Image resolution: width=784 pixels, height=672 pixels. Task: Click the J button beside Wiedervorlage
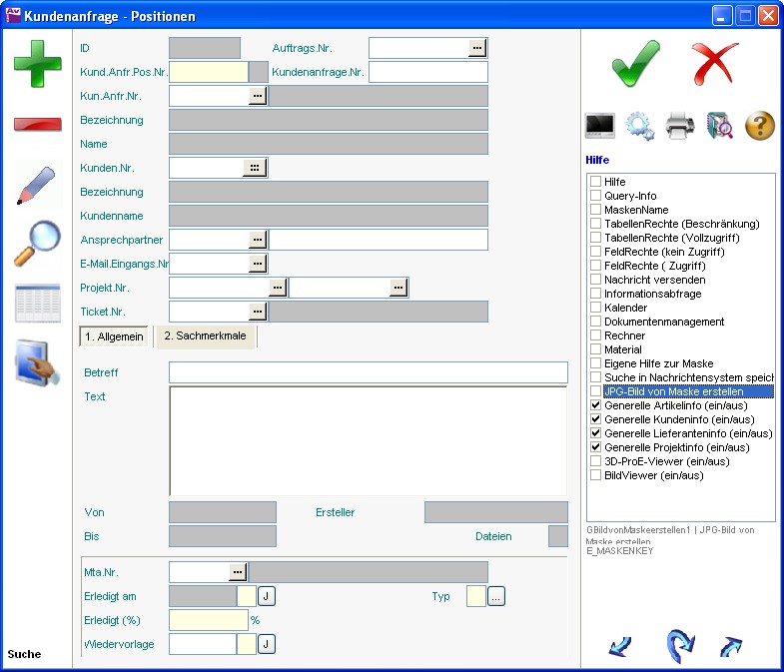click(x=267, y=644)
